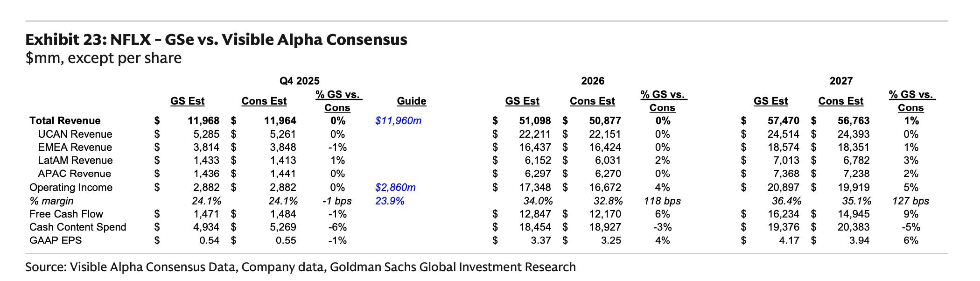Select the LatAM Revenue row label

pos(76,161)
